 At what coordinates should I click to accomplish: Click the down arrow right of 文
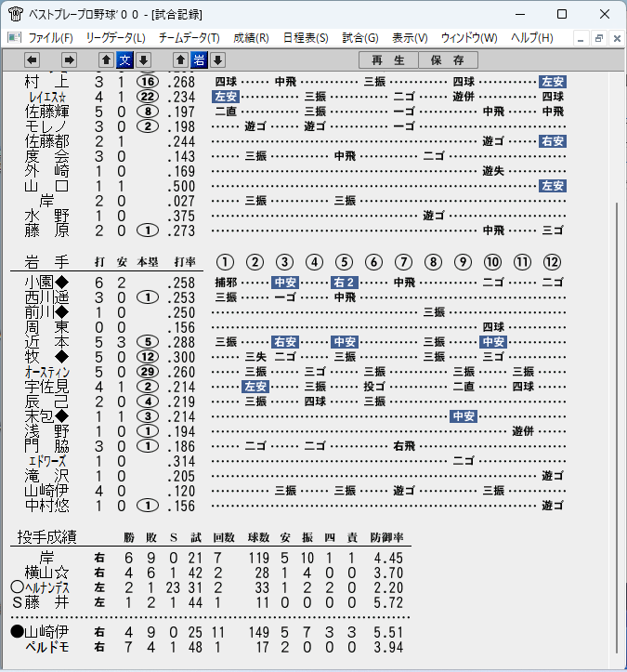(144, 60)
